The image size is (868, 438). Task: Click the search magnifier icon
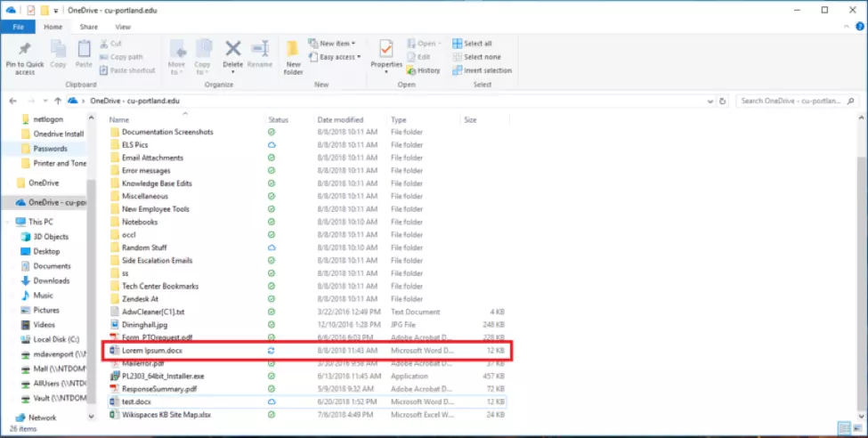tap(851, 101)
